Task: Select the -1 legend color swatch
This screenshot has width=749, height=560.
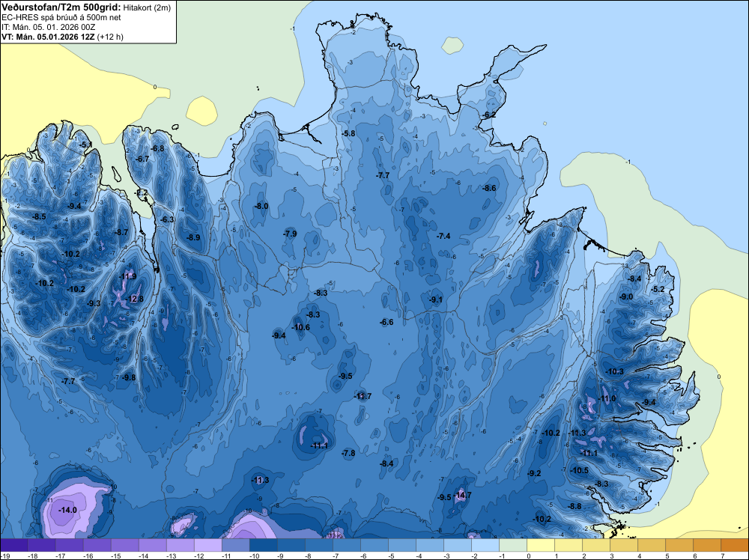Action: pyautogui.click(x=512, y=545)
